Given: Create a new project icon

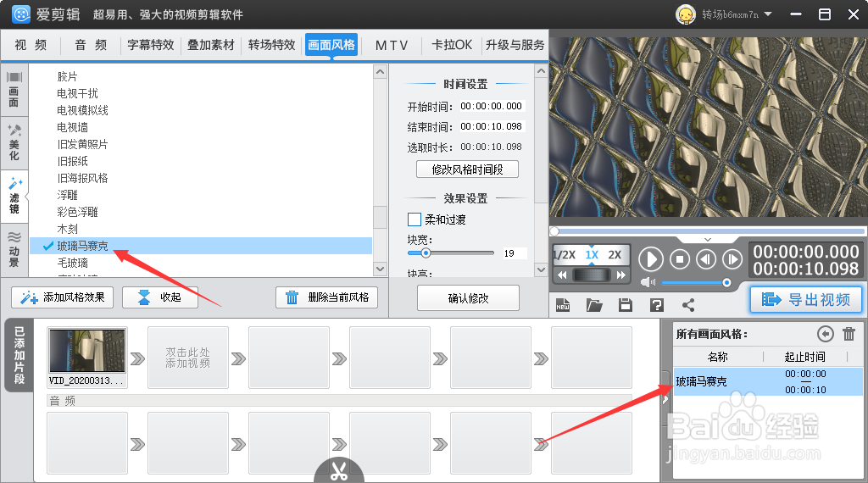Looking at the screenshot, I should [563, 305].
